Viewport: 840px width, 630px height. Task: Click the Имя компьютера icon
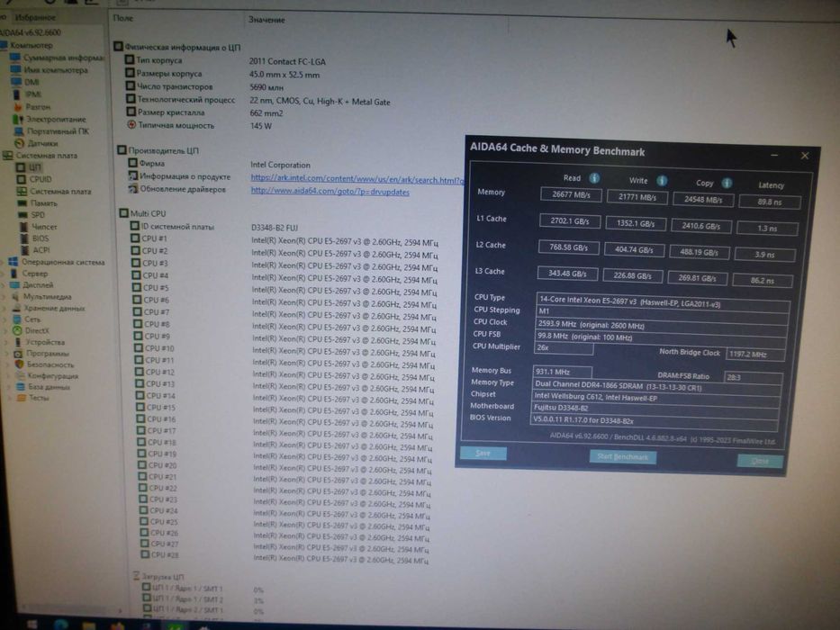[x=15, y=69]
